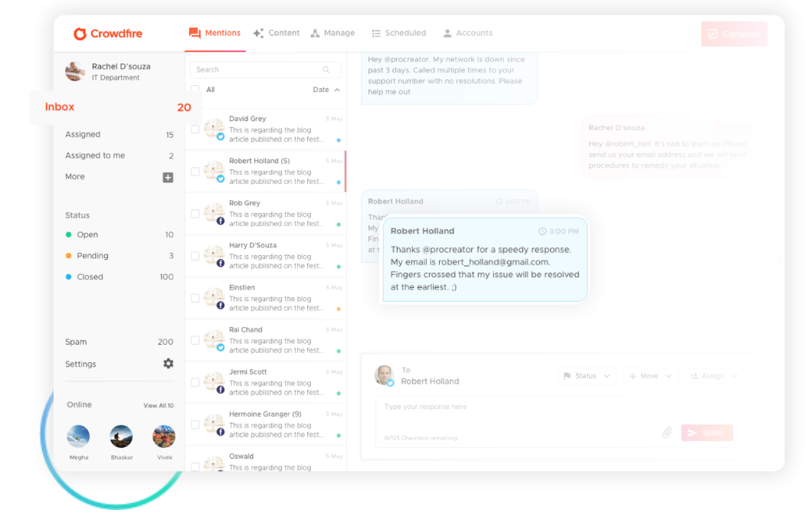Open the Mentions tab
This screenshot has width=812, height=520.
tap(215, 33)
